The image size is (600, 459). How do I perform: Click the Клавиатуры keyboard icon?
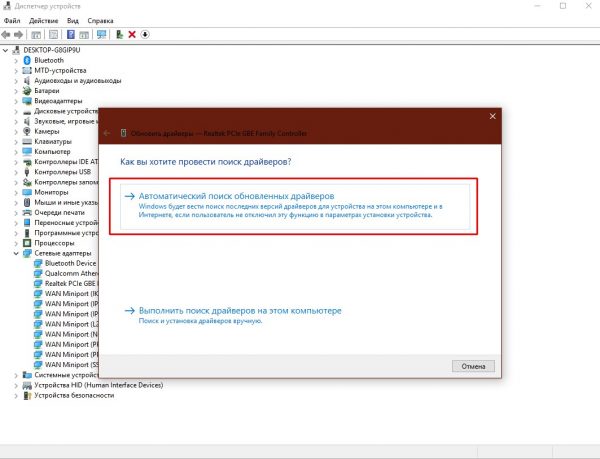(27, 142)
